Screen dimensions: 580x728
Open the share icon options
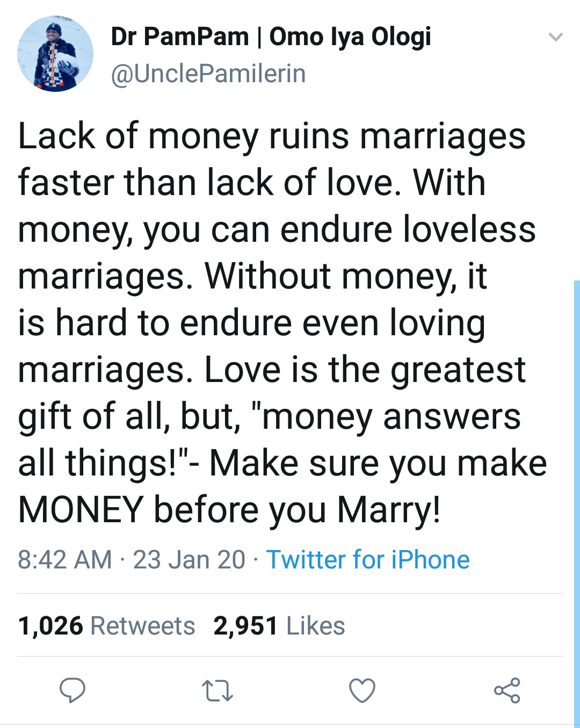(507, 690)
